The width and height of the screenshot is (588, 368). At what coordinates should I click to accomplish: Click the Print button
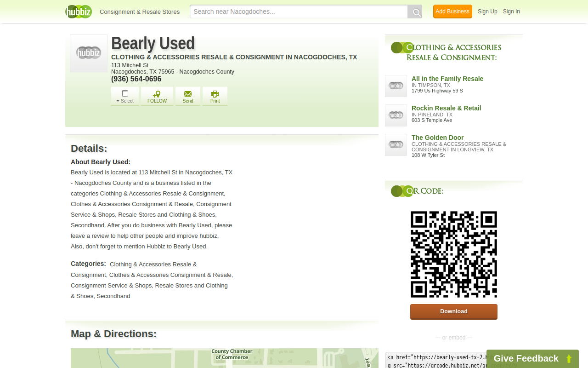(x=215, y=96)
